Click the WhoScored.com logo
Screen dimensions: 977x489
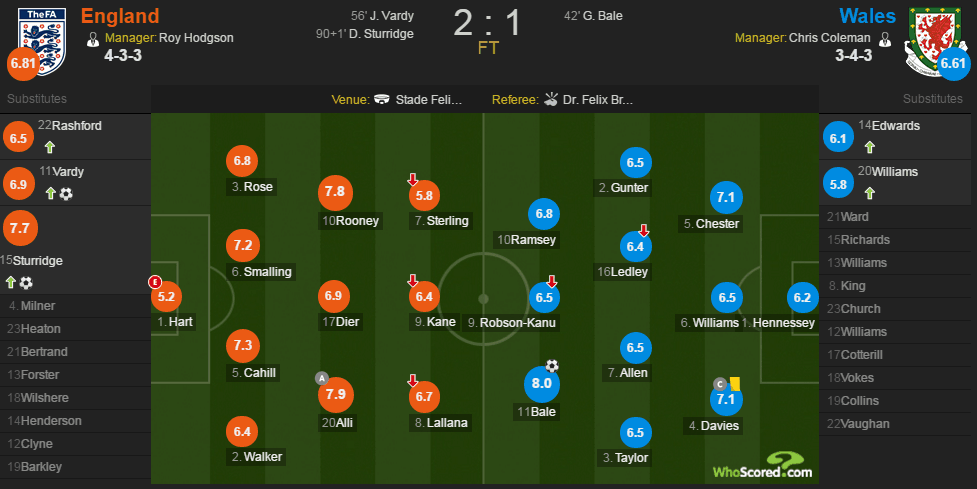click(x=763, y=465)
